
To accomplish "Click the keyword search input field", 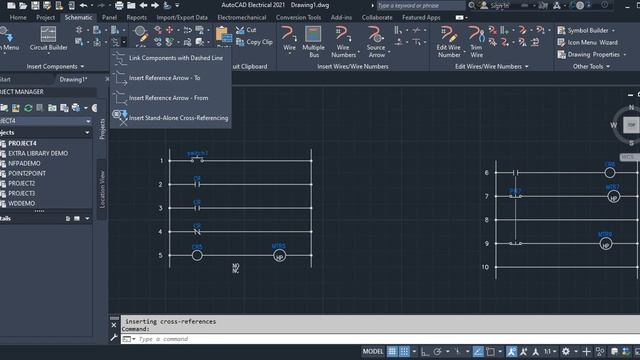I will point(420,5).
